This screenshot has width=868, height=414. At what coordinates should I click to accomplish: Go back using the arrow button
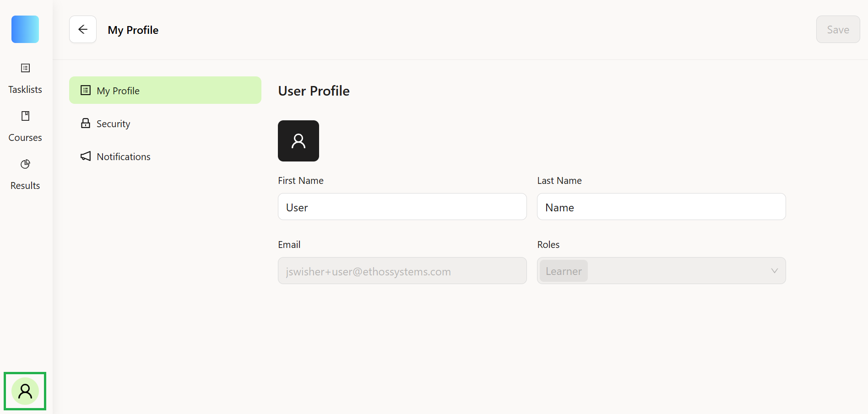click(83, 29)
